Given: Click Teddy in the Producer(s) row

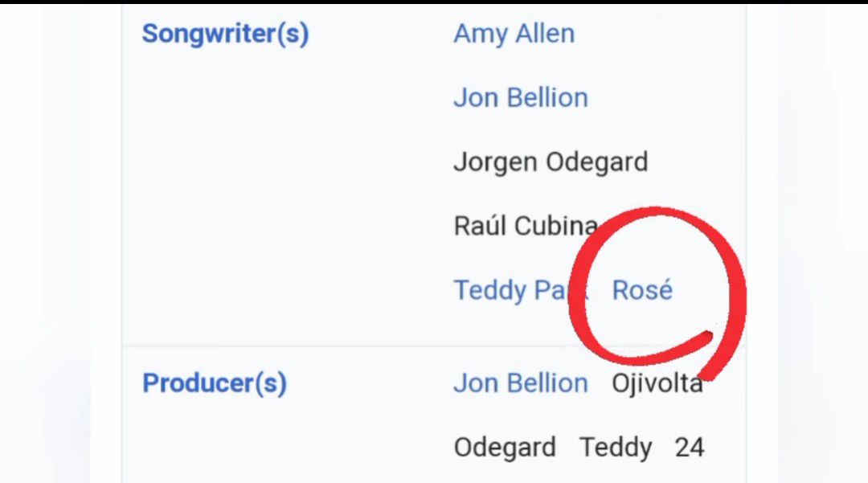Looking at the screenshot, I should [x=616, y=447].
